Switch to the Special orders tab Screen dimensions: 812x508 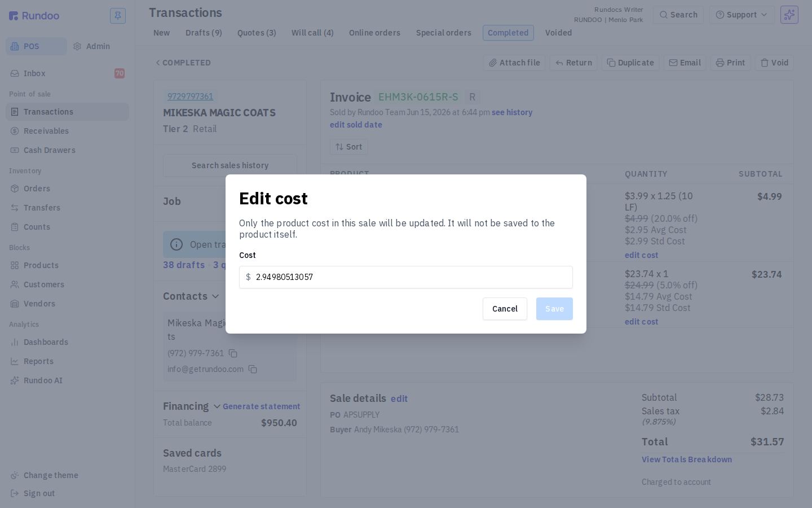[x=444, y=33]
